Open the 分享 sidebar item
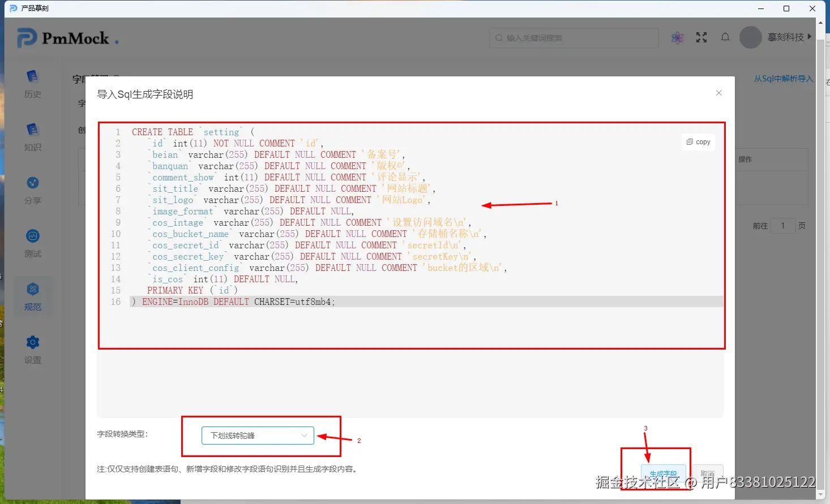The image size is (830, 504). 32,190
